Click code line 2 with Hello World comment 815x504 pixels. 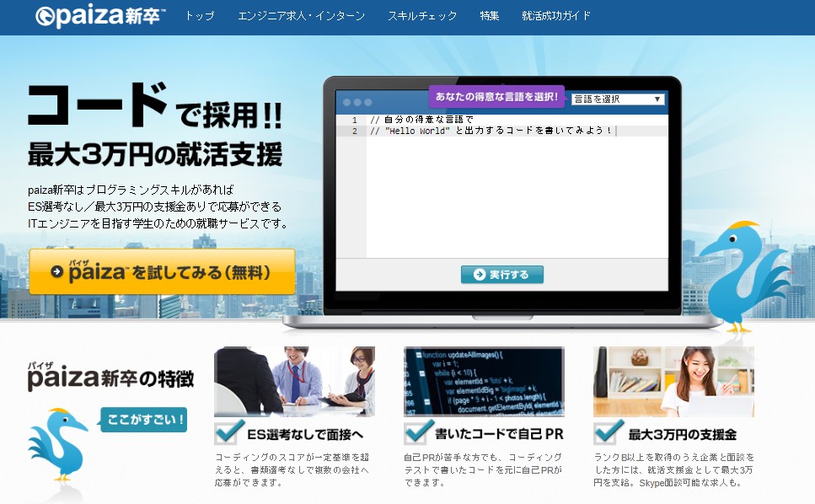491,131
